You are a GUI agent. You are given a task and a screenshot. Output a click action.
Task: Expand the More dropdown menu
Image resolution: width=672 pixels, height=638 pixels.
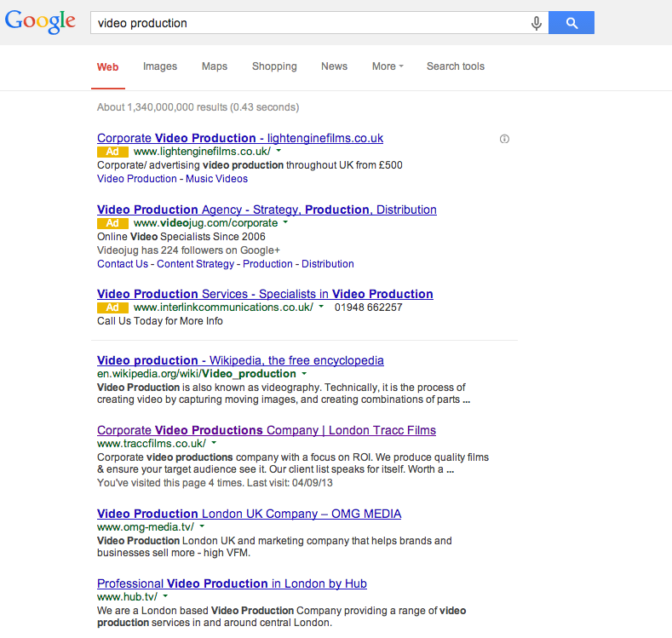click(388, 66)
